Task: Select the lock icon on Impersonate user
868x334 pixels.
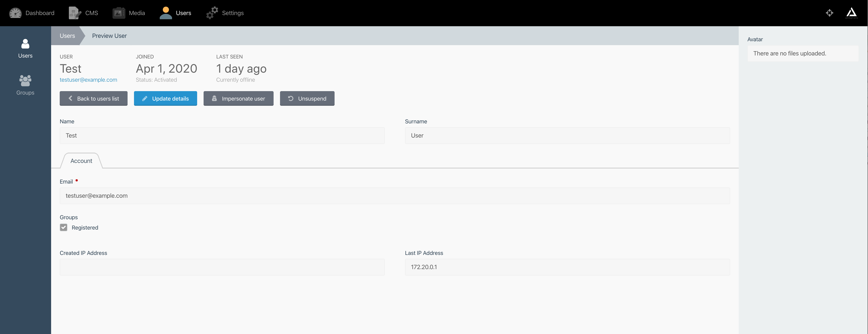Action: [214, 98]
